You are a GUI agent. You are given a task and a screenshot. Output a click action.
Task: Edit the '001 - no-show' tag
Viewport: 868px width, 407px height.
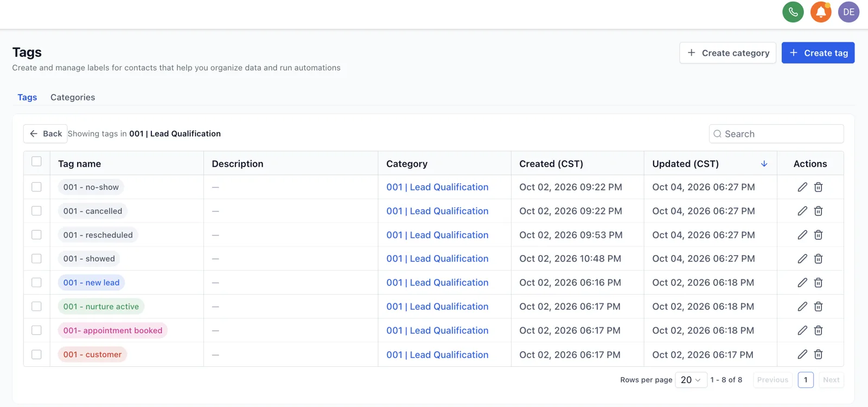click(x=802, y=187)
